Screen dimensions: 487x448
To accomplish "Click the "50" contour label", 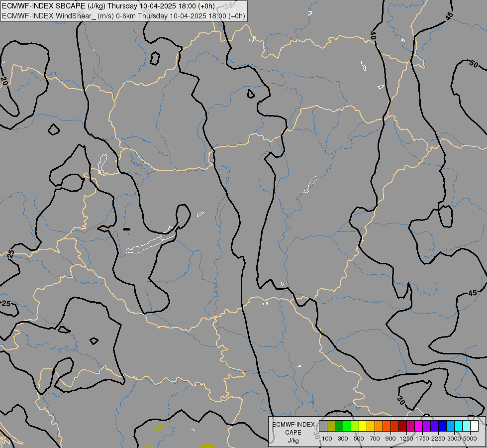I will click(x=474, y=64).
